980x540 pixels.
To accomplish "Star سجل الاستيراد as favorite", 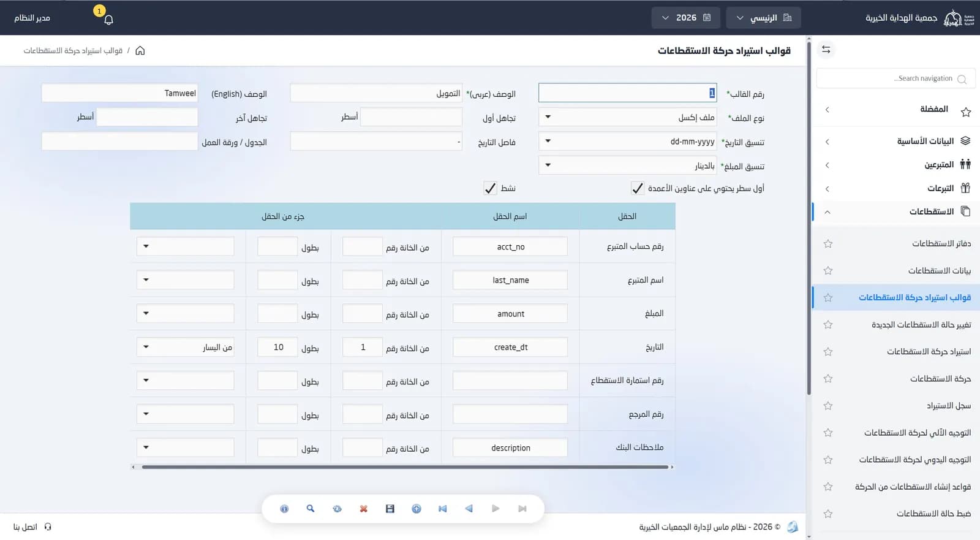I will pos(828,406).
